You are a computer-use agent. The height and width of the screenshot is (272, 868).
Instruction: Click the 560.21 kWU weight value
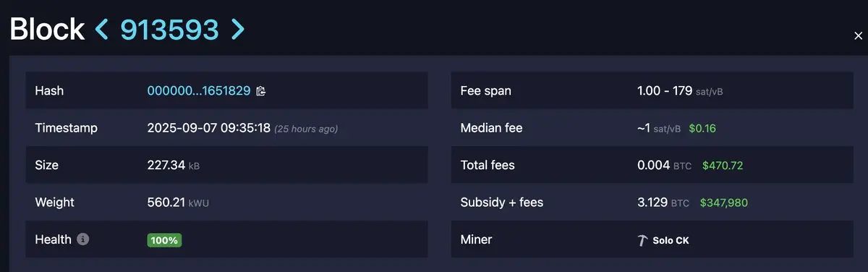176,203
